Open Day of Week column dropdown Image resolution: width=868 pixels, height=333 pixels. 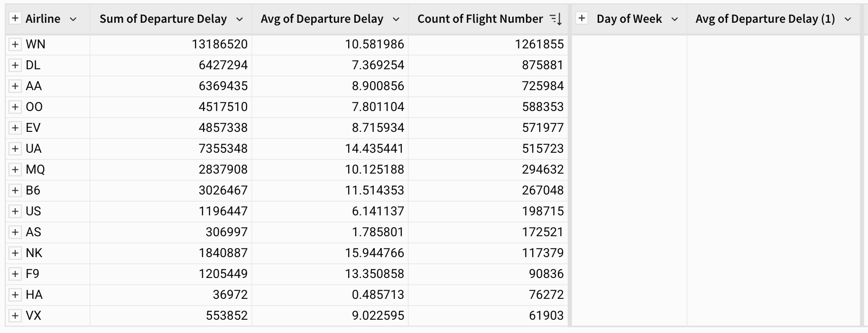[x=674, y=19]
